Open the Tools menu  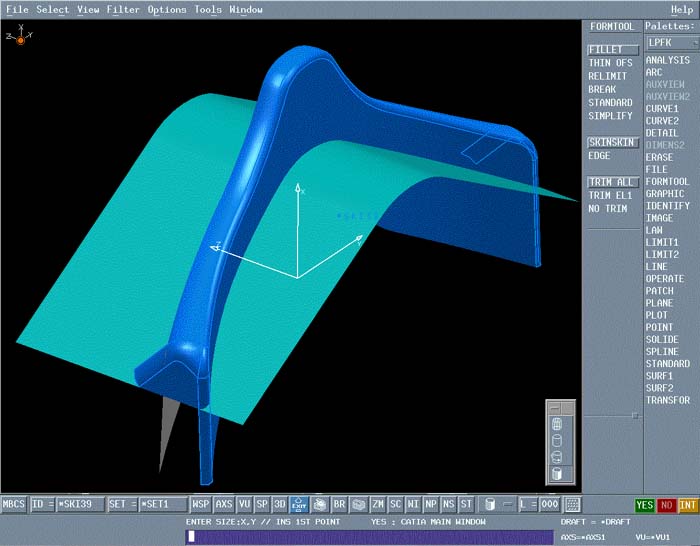[208, 9]
